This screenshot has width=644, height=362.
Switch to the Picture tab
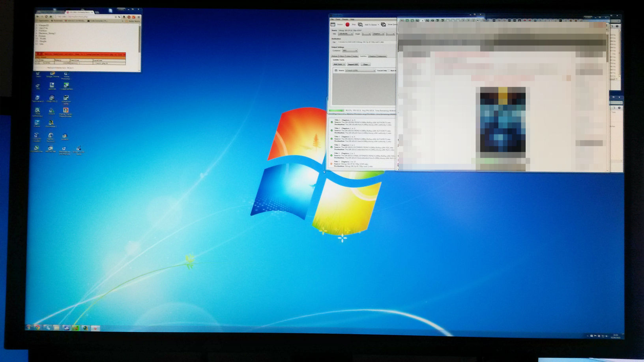(x=335, y=56)
